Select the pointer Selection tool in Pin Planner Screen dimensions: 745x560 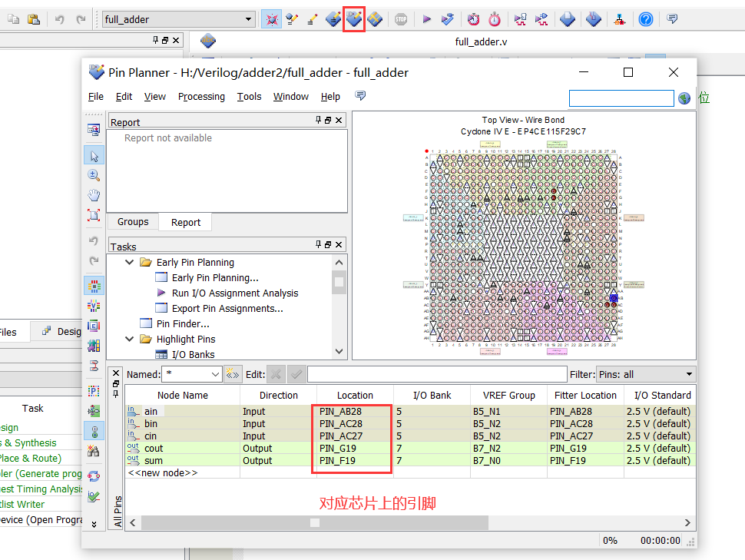coord(94,156)
